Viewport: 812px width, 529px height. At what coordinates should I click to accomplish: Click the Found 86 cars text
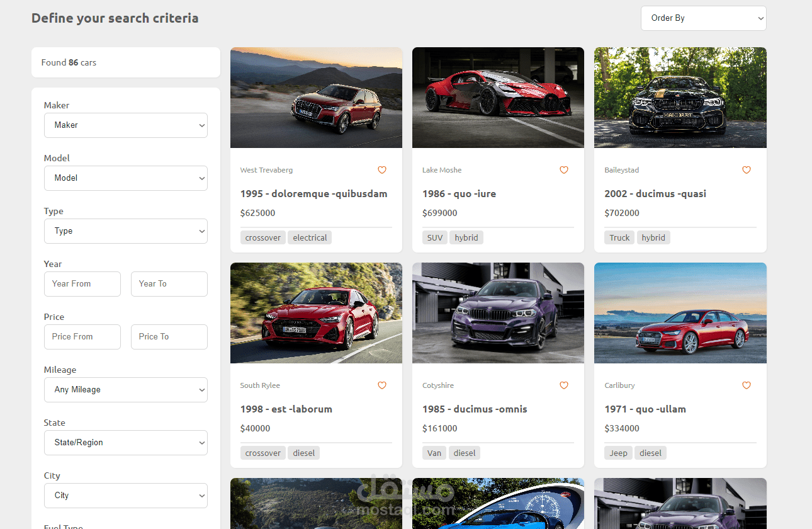tap(69, 62)
